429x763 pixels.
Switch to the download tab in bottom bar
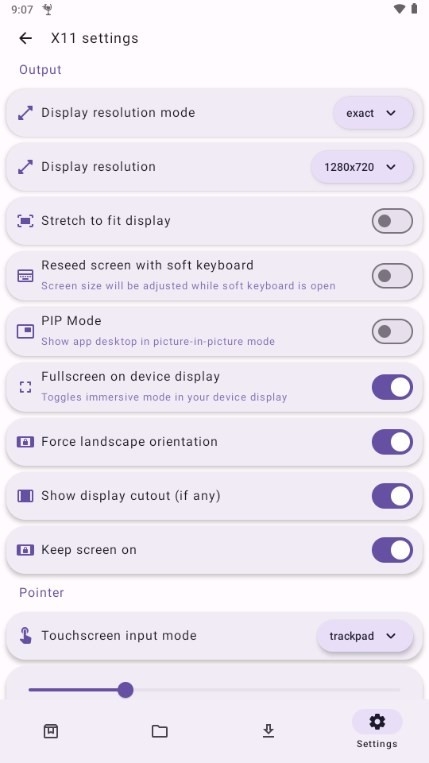click(x=268, y=731)
